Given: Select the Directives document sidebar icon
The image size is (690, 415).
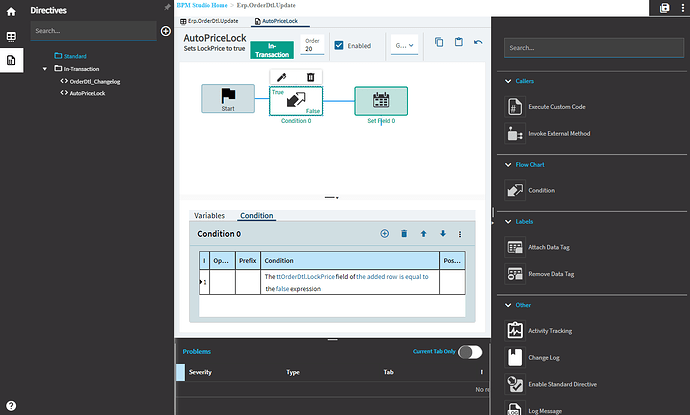Looking at the screenshot, I should point(11,60).
